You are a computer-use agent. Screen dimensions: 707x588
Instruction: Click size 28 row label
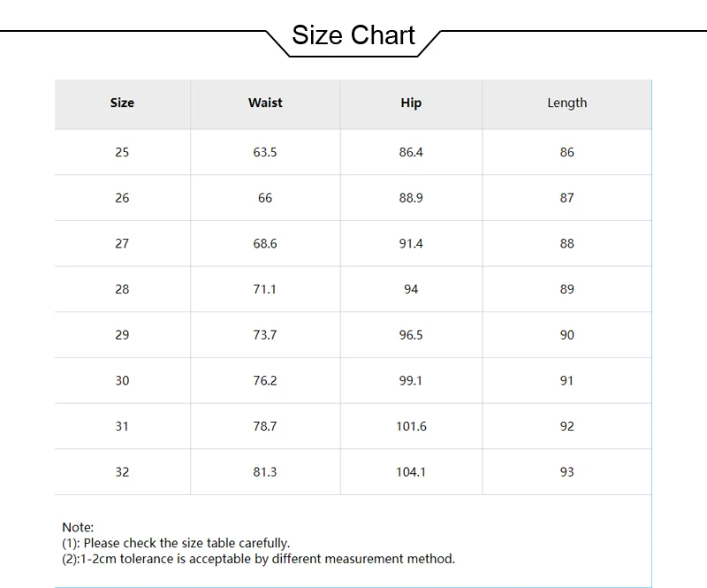(x=122, y=289)
